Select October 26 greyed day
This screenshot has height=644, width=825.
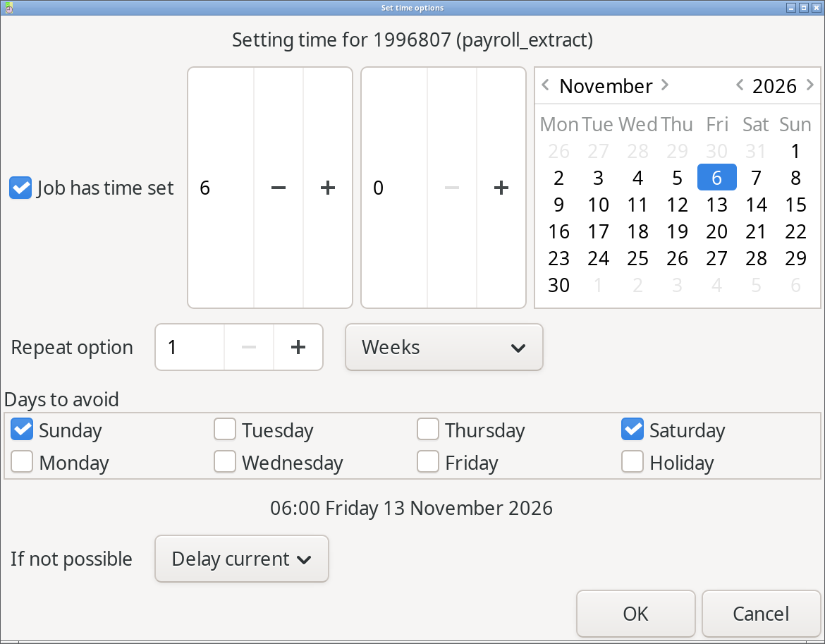[x=558, y=151]
